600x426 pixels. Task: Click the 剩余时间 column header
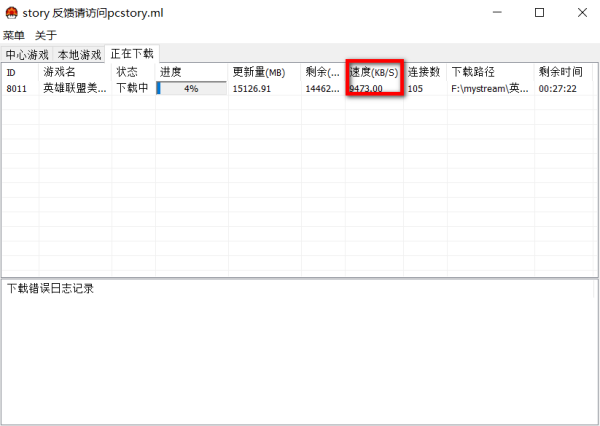560,72
